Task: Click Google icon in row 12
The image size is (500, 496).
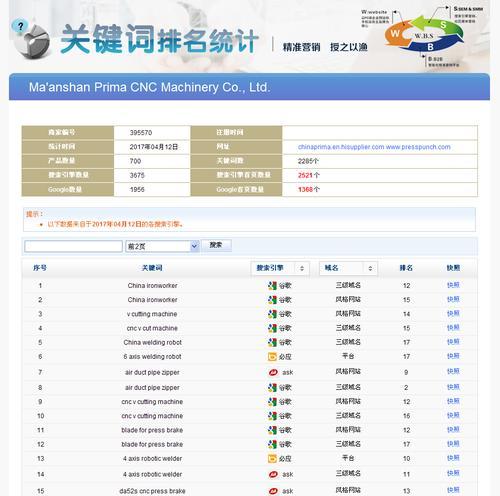Action: (x=272, y=444)
